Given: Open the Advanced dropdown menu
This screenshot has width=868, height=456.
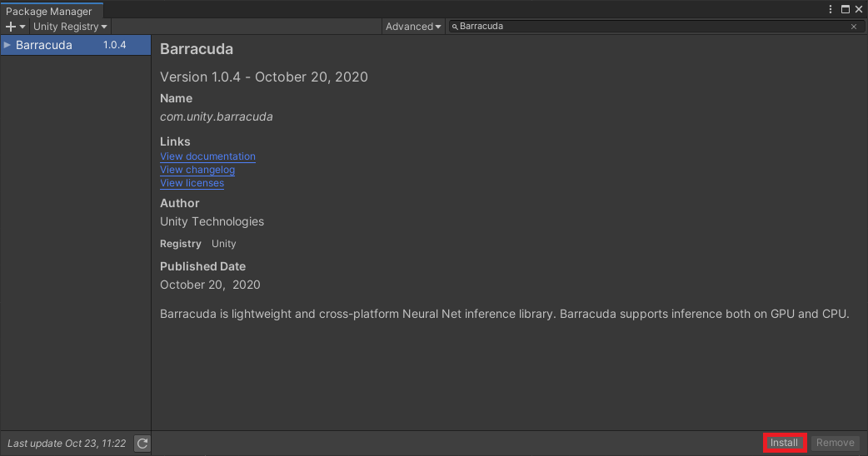Looking at the screenshot, I should pyautogui.click(x=413, y=27).
